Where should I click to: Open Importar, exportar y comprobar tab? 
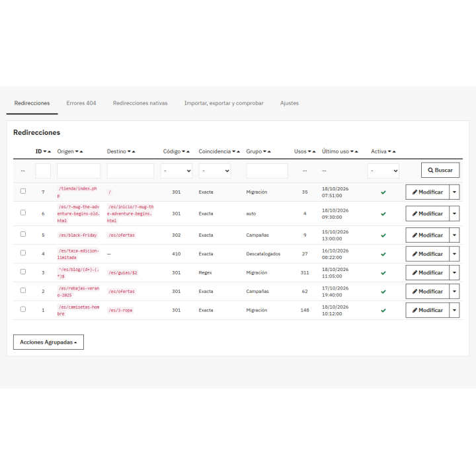(x=223, y=103)
